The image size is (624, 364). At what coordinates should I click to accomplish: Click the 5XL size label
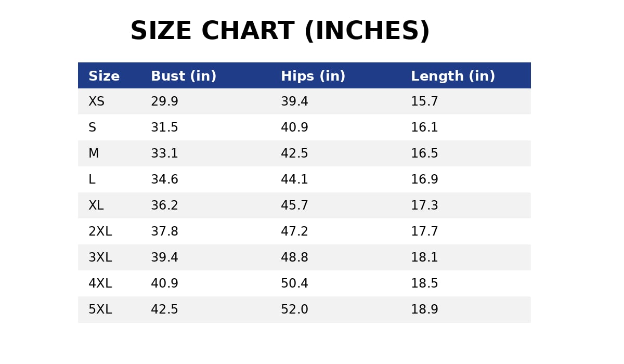[100, 310]
